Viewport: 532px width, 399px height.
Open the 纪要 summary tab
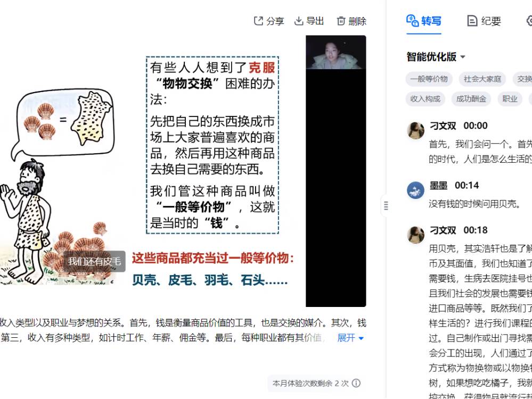(x=484, y=21)
